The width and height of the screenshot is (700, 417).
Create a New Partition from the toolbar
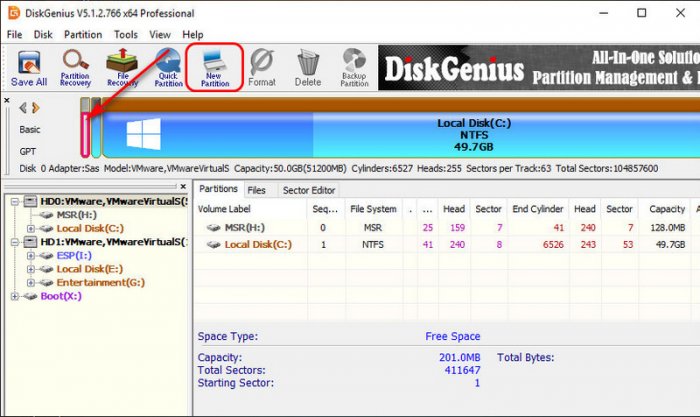[215, 68]
